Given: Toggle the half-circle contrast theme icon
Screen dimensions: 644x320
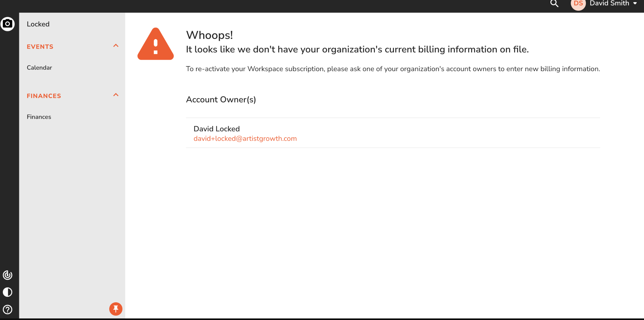Looking at the screenshot, I should 8,292.
